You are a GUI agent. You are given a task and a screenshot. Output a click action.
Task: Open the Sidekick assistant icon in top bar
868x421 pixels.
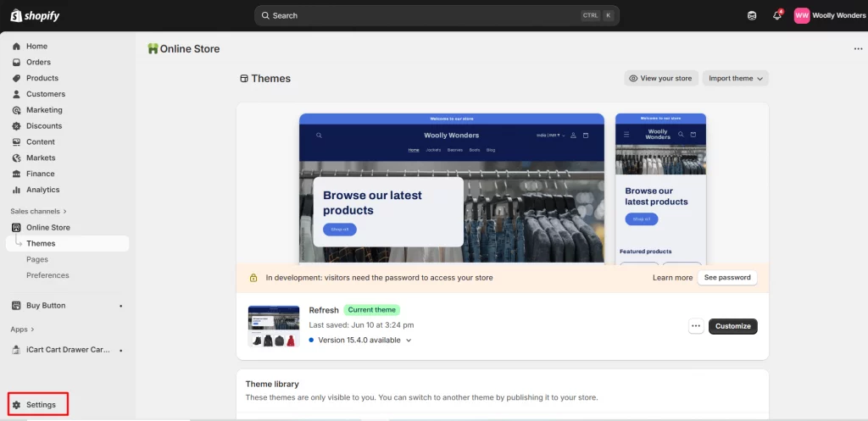pos(752,15)
